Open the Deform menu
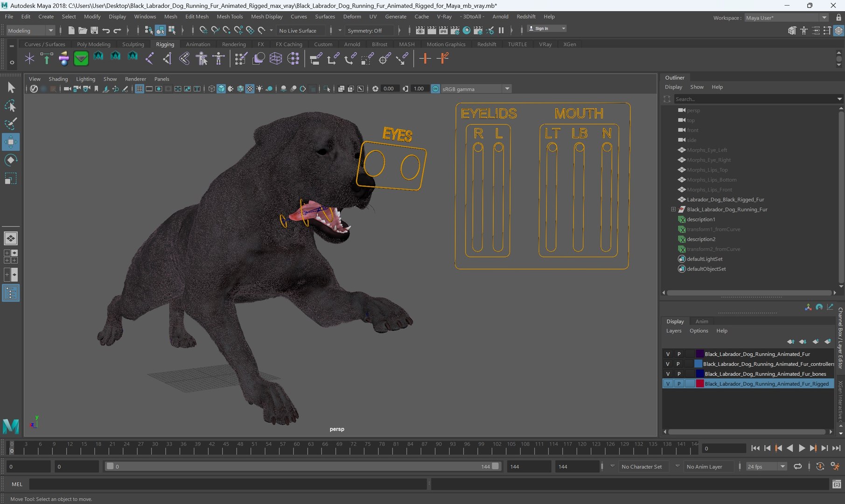This screenshot has height=504, width=845. [x=352, y=16]
